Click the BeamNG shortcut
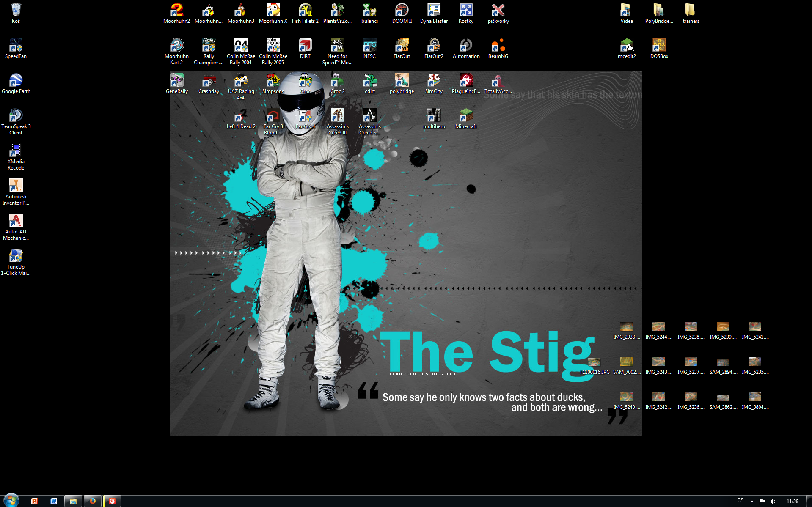The height and width of the screenshot is (507, 812). click(498, 49)
